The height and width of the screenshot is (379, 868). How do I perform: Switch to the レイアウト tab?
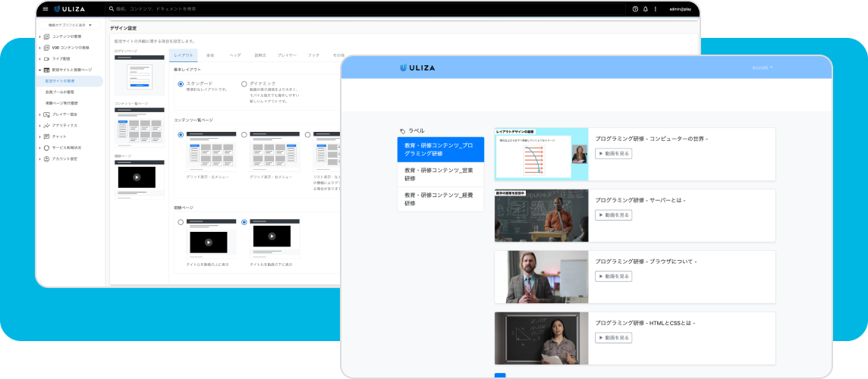click(183, 55)
